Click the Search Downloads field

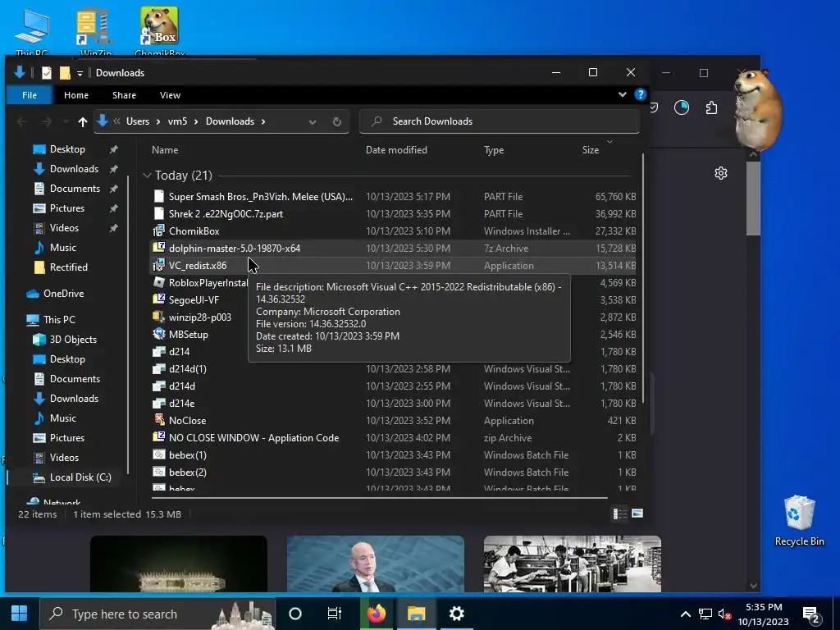(500, 121)
